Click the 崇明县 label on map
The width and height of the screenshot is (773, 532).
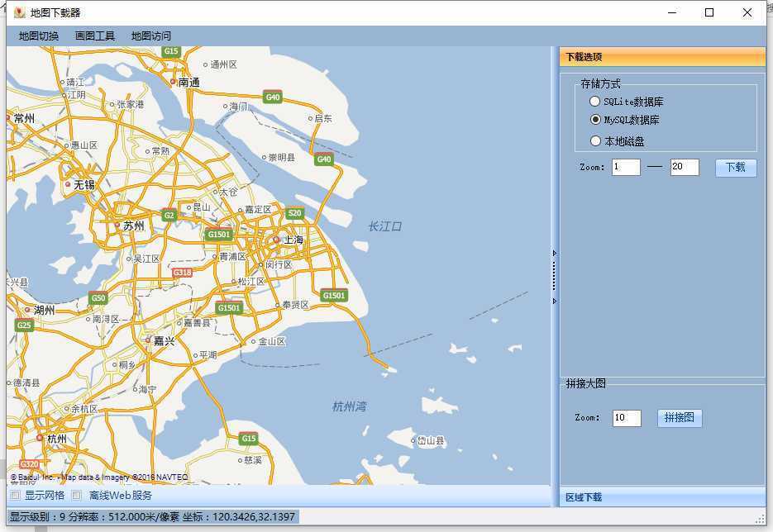tap(281, 157)
